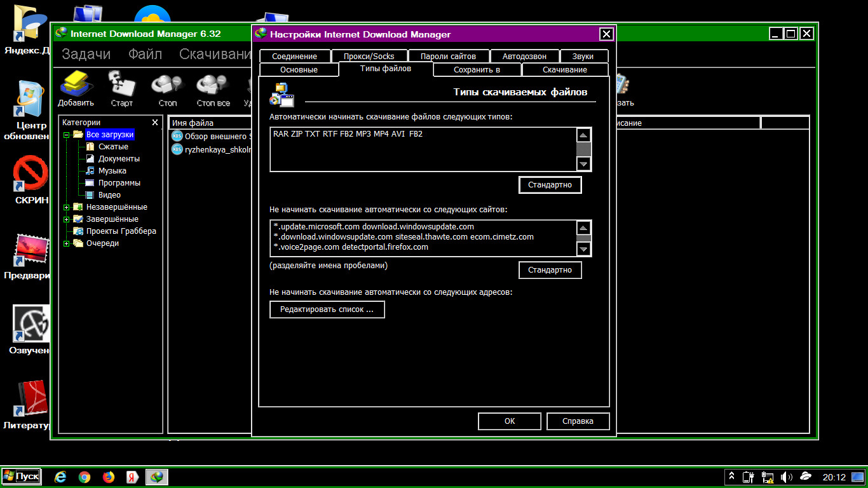Switch to the Соединение tab
The height and width of the screenshot is (488, 868).
tap(295, 56)
